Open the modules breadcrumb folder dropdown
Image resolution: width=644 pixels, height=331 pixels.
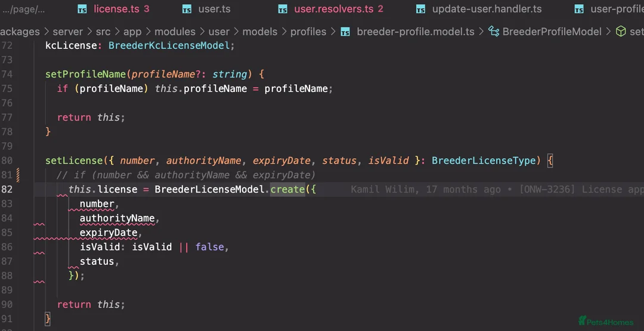point(175,32)
